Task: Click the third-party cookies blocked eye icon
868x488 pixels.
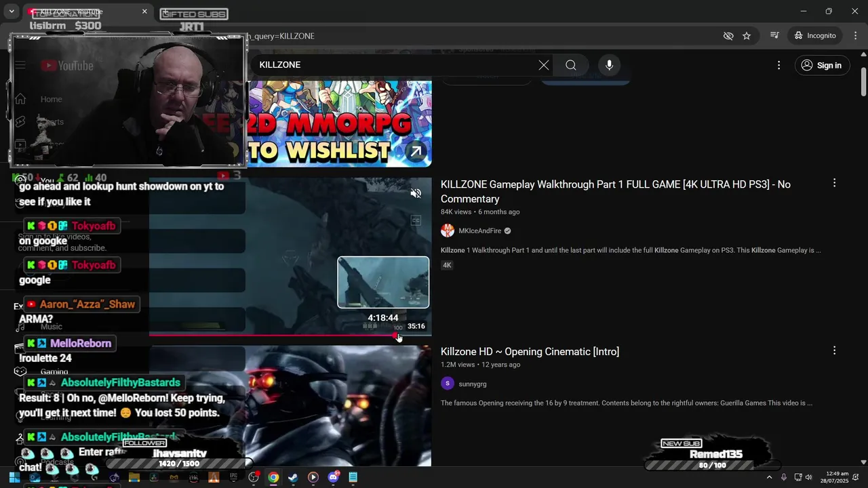Action: 728,36
